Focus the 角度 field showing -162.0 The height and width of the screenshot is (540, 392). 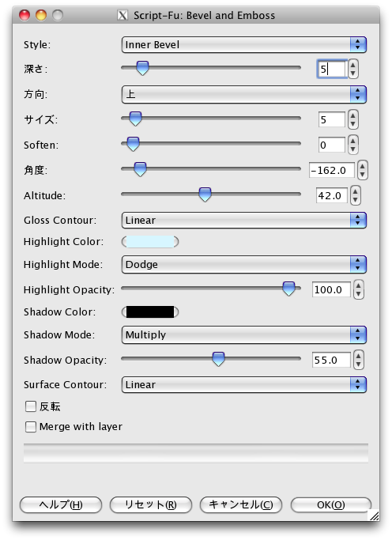332,170
